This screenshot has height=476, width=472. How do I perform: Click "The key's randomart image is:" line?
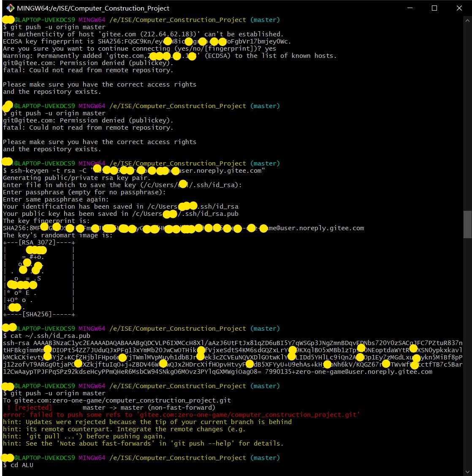coord(58,235)
